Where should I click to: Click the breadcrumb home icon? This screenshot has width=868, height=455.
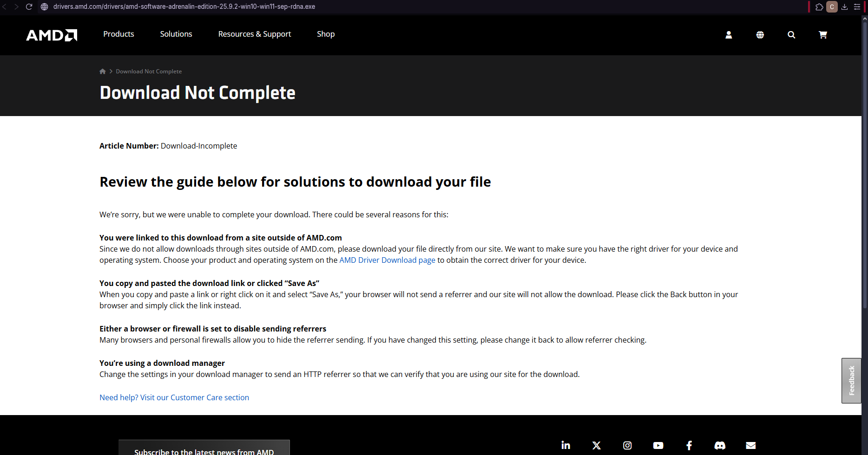[x=103, y=71]
